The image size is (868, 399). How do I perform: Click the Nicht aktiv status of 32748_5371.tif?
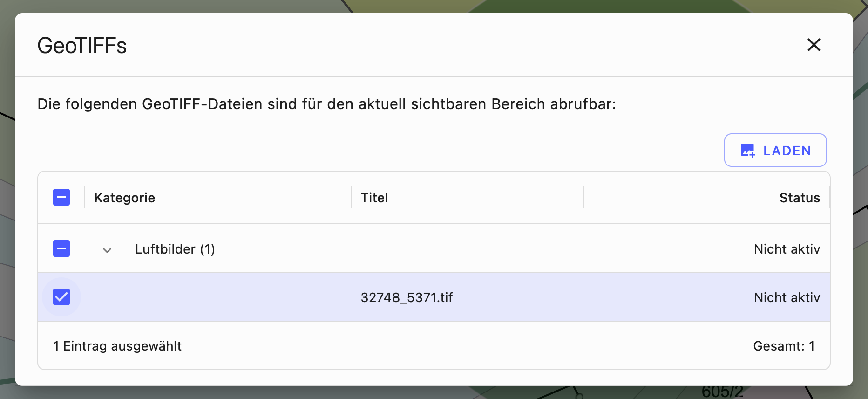pos(787,298)
